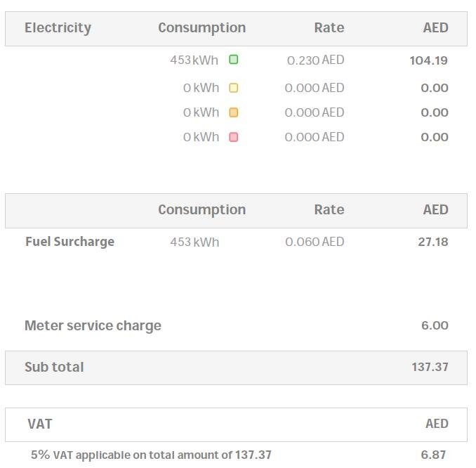Click the 5% VAT applicable description text

coord(151,455)
